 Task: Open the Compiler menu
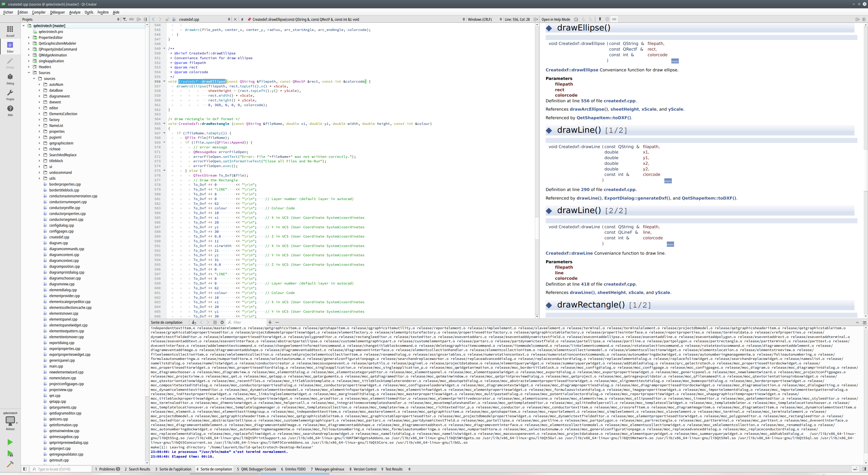(39, 12)
